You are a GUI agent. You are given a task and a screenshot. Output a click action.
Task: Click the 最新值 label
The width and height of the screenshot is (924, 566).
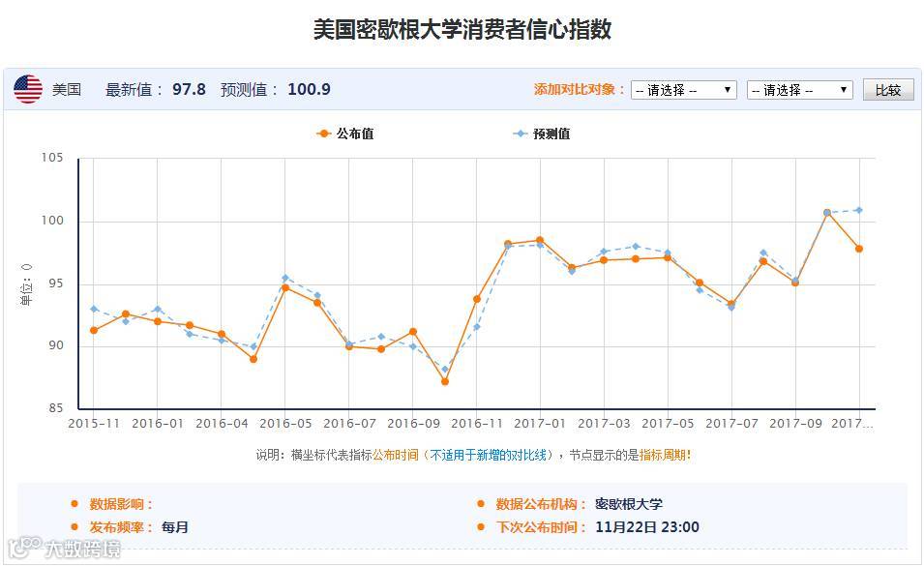[134, 90]
